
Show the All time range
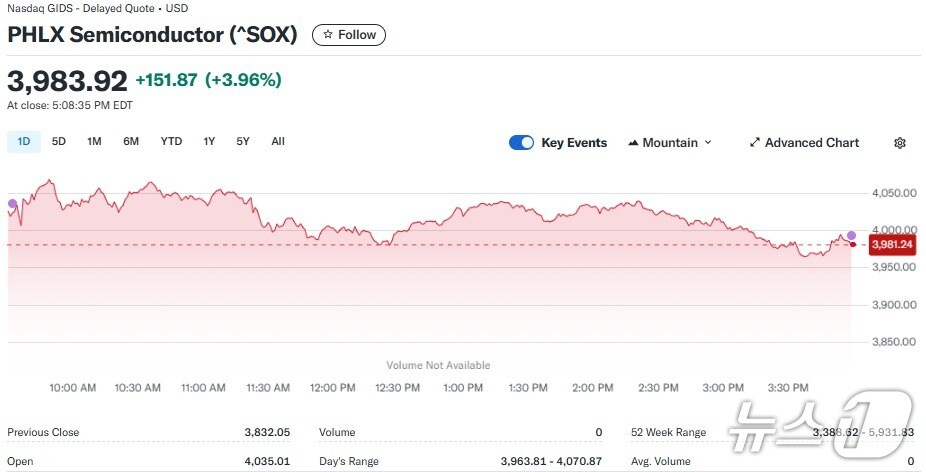278,142
